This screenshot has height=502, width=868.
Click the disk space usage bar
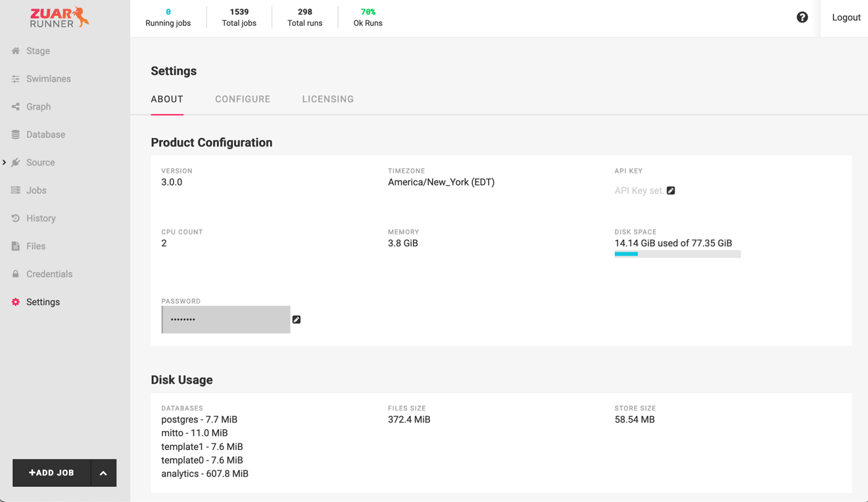point(677,254)
